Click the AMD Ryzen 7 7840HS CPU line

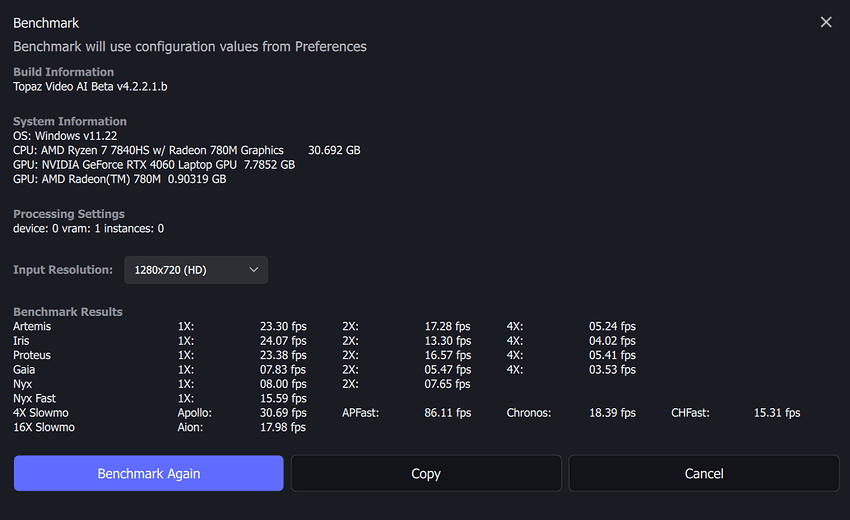148,150
